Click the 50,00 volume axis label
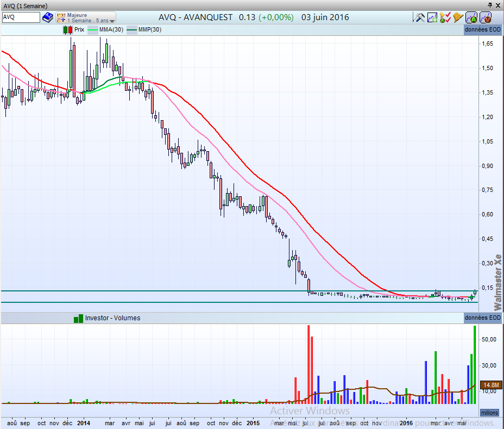 point(489,339)
